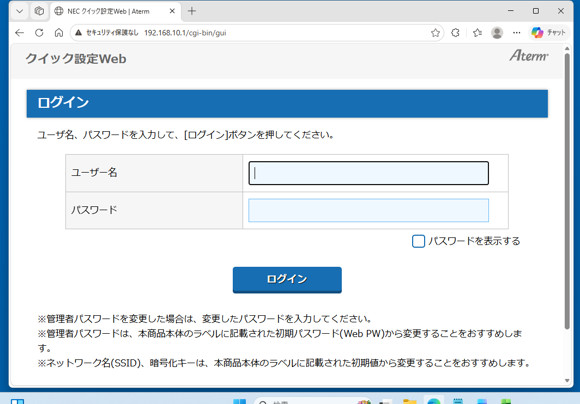The height and width of the screenshot is (404, 580).
Task: Minimize the browser window
Action: [x=511, y=11]
